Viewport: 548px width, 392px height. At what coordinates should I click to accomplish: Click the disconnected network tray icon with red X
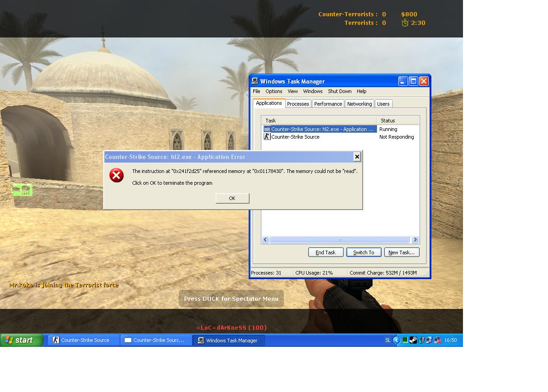(x=437, y=340)
